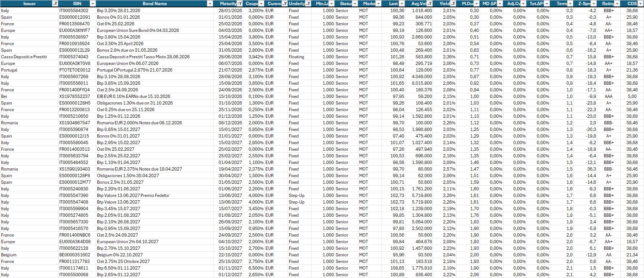644x278 pixels.
Task: Open the Curency column filter icon
Action: [x=284, y=4]
